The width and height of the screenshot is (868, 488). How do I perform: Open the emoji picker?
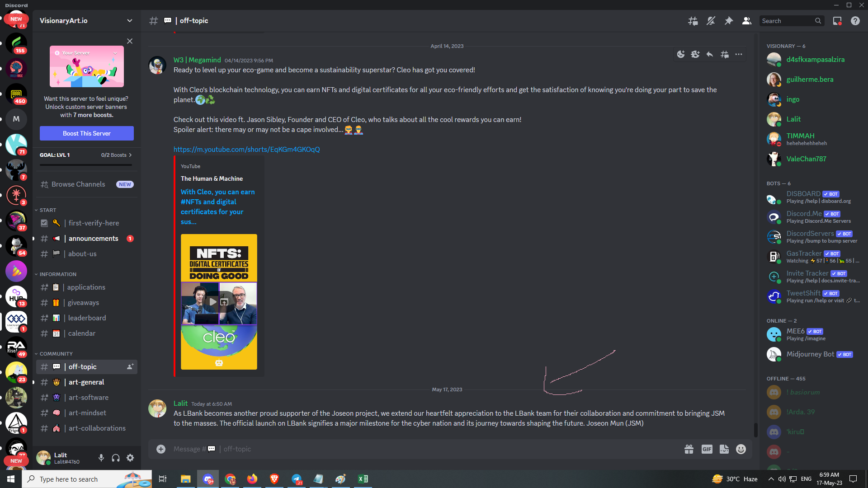click(x=741, y=449)
